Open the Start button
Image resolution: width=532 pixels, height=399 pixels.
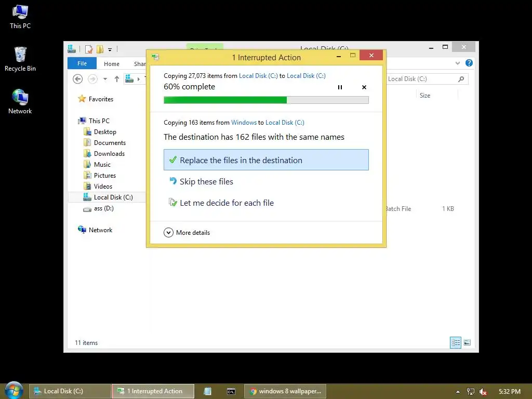coord(14,390)
